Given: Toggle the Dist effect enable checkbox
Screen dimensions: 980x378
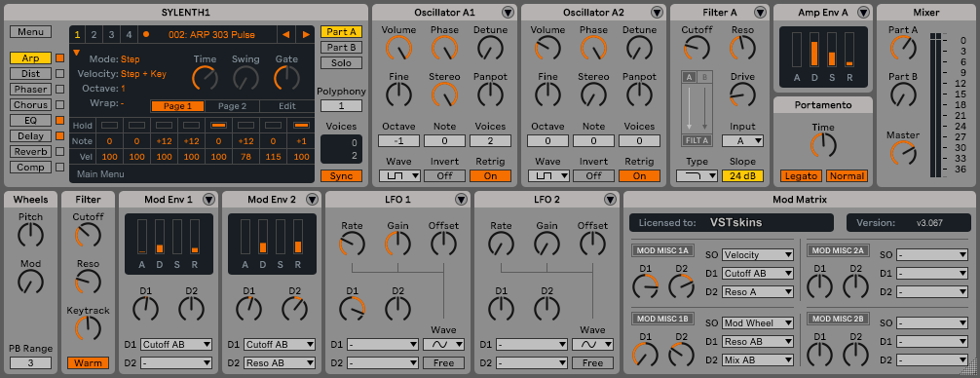Looking at the screenshot, I should [60, 74].
